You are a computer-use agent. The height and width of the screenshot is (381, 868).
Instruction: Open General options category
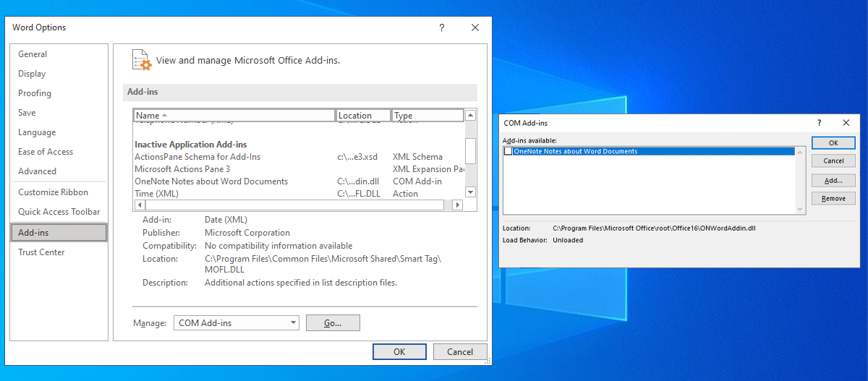tap(58, 54)
